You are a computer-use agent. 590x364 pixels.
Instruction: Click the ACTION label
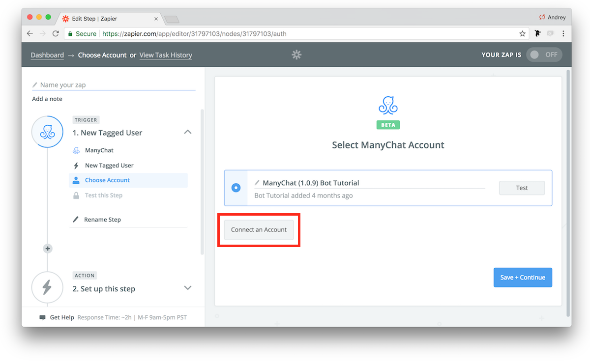(x=85, y=276)
